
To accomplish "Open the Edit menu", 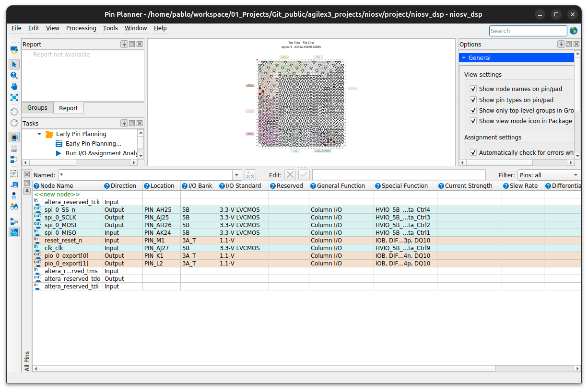I will coord(34,28).
